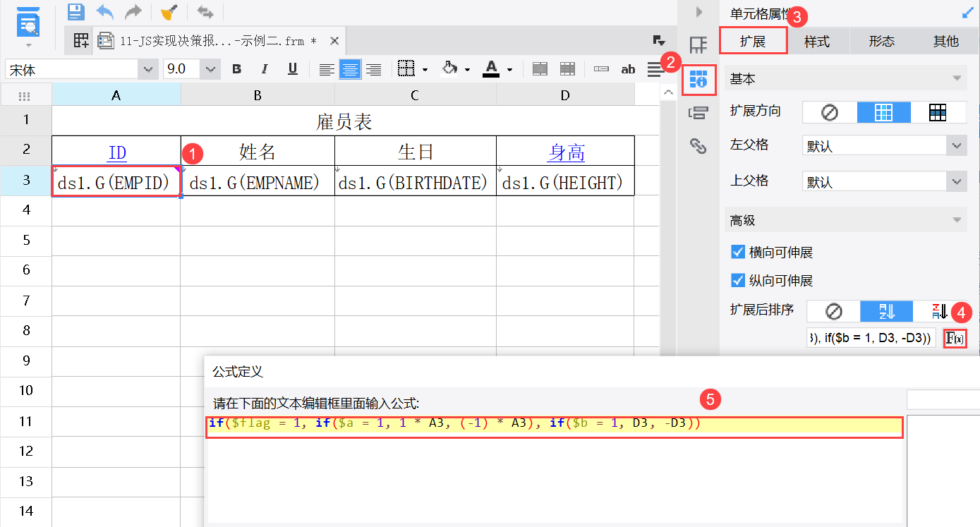Merge the selected cells
980x527 pixels.
click(x=540, y=69)
